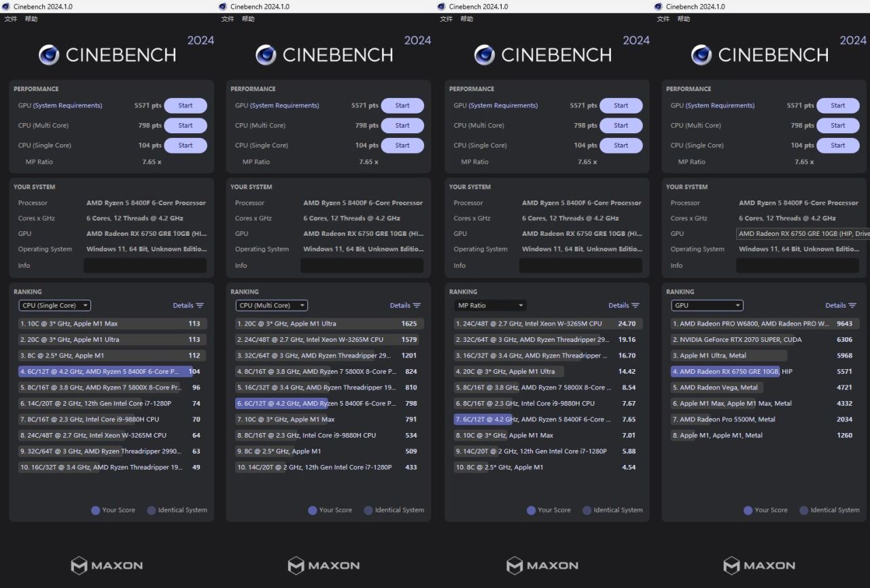The width and height of the screenshot is (870, 588).
Task: Select the Ryzen 5 8400F row with ratio 7.65
Action: pos(548,420)
